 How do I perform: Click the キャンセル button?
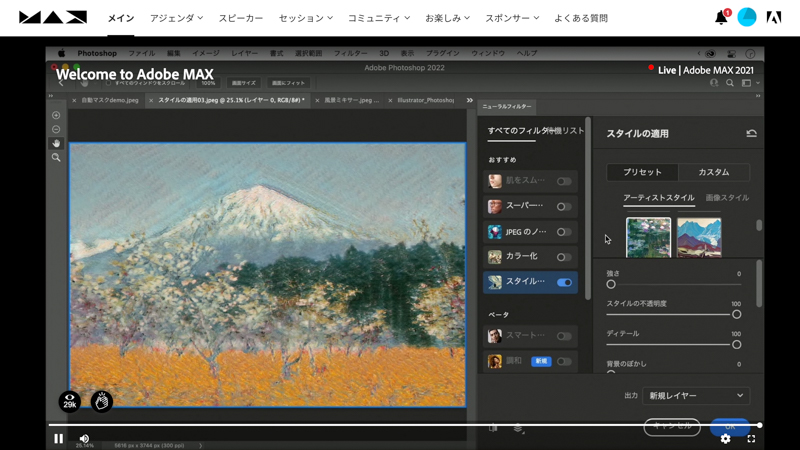pyautogui.click(x=671, y=426)
